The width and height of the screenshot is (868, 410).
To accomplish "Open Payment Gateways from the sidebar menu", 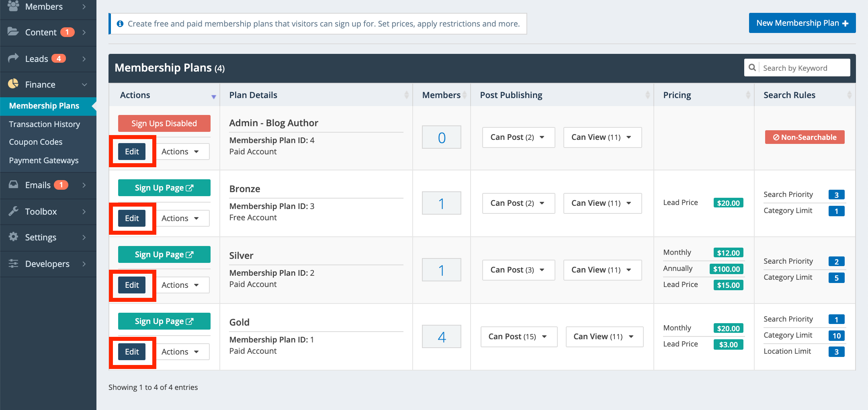I will point(43,160).
